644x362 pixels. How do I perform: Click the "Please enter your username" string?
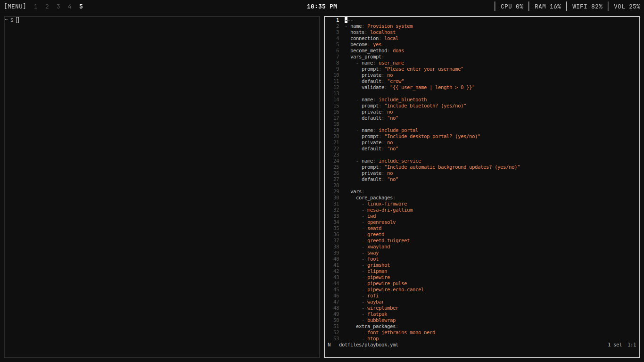click(424, 69)
